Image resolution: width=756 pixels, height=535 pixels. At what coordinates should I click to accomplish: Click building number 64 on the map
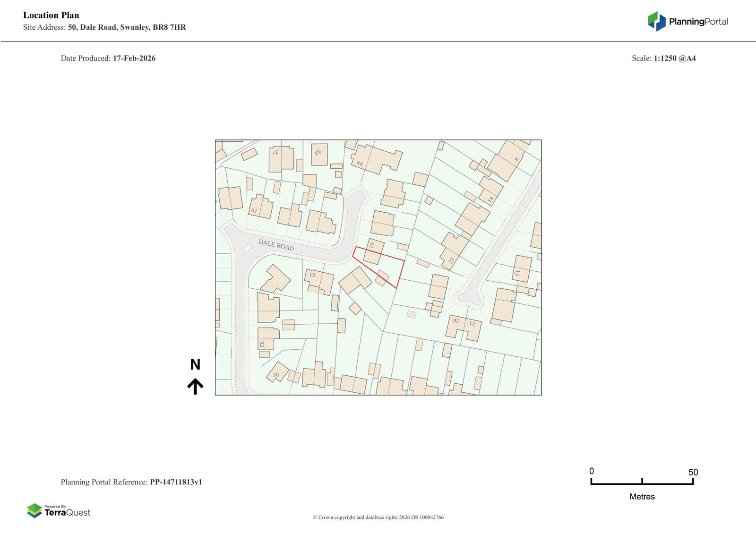360,164
